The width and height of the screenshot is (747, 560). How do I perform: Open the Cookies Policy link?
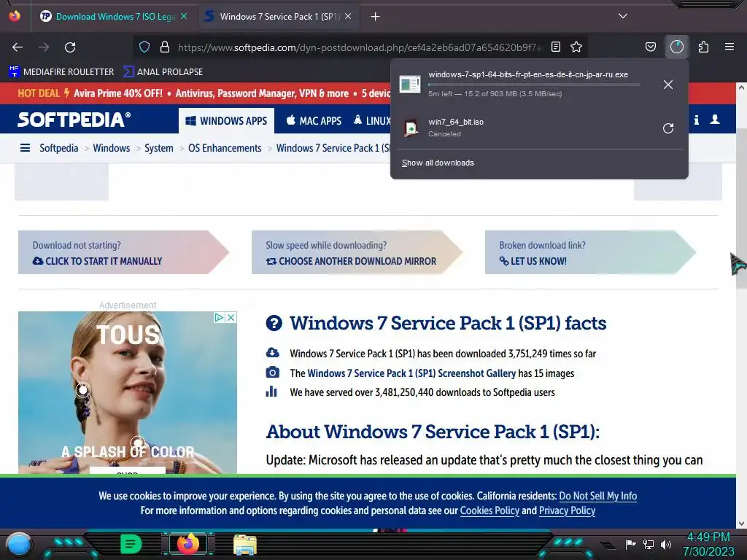tap(489, 510)
